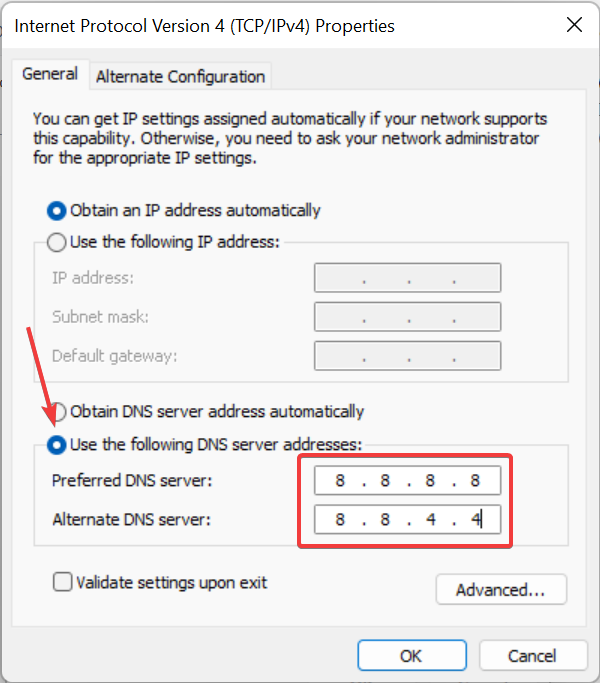This screenshot has width=600, height=683.
Task: Click the Cancel button
Action: (533, 656)
